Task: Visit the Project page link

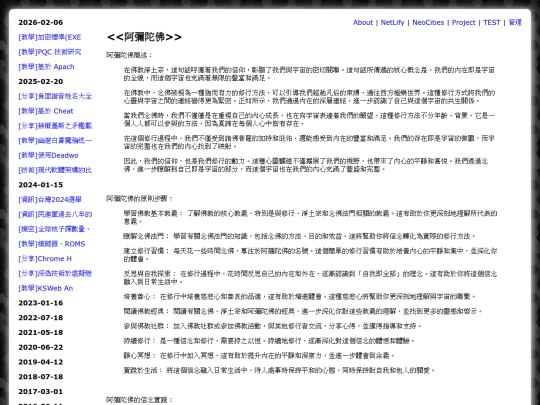Action: 463,23
